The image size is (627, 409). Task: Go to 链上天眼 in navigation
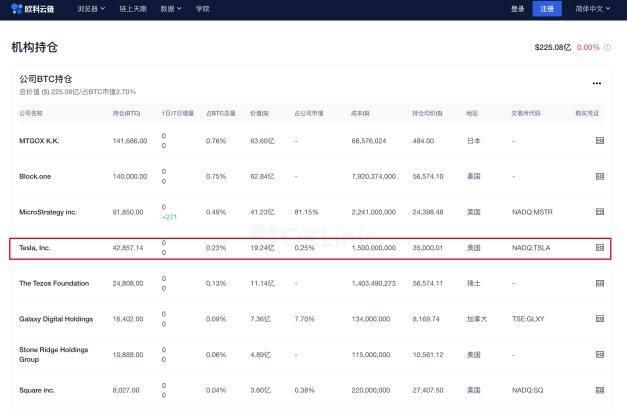point(133,8)
